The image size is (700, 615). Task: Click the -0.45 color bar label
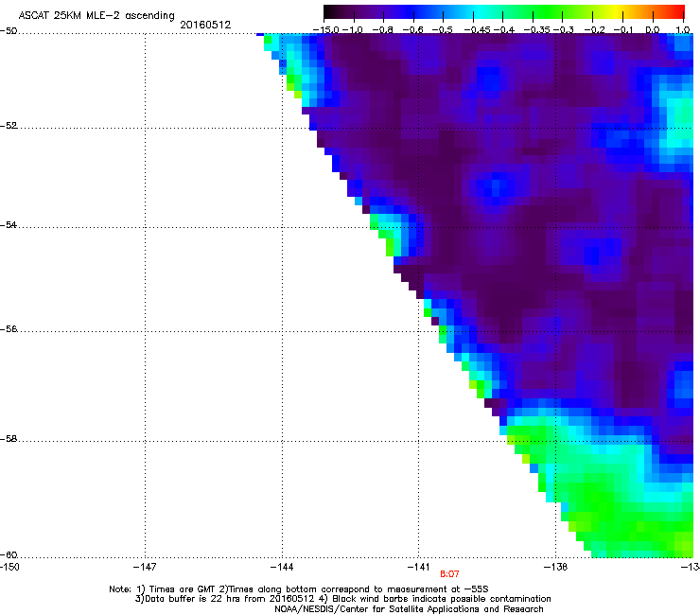(478, 30)
